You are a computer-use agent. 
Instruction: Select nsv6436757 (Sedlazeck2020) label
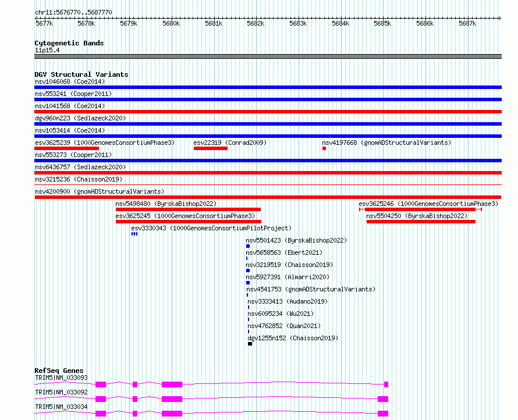click(80, 167)
